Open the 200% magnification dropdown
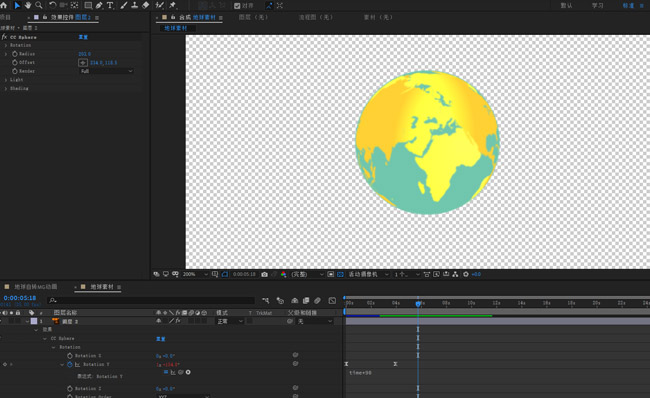 pyautogui.click(x=195, y=274)
